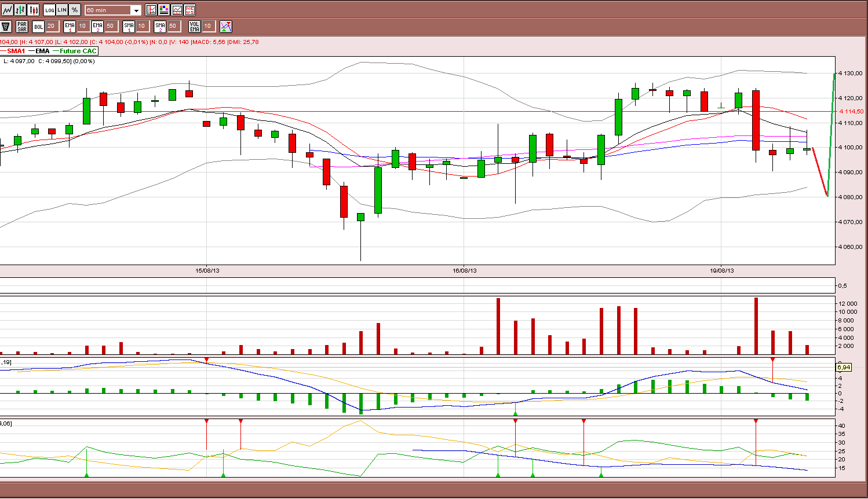Switch to line chart display
Image resolution: width=868 pixels, height=499 pixels.
click(x=7, y=10)
